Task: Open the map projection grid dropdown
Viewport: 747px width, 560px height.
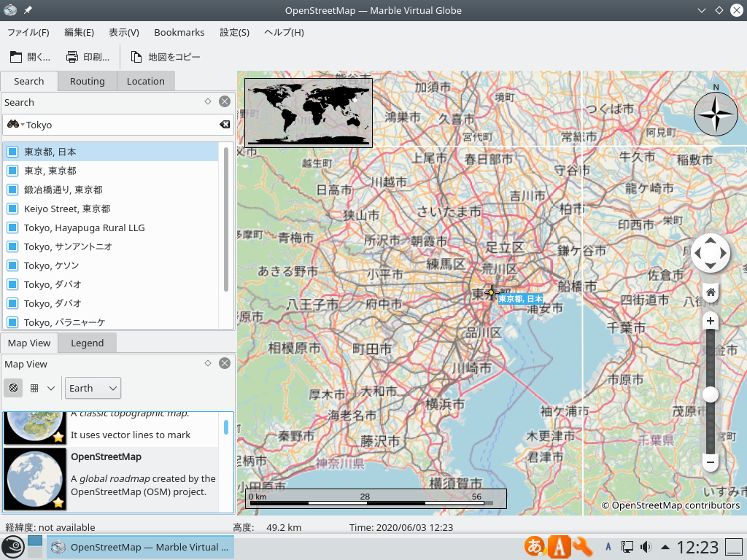Action: [x=42, y=388]
